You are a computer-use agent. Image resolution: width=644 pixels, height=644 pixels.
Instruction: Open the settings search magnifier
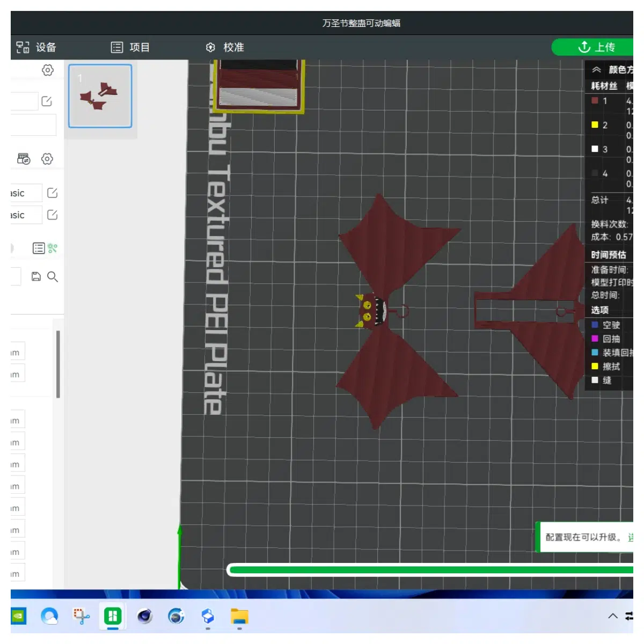[x=53, y=276]
